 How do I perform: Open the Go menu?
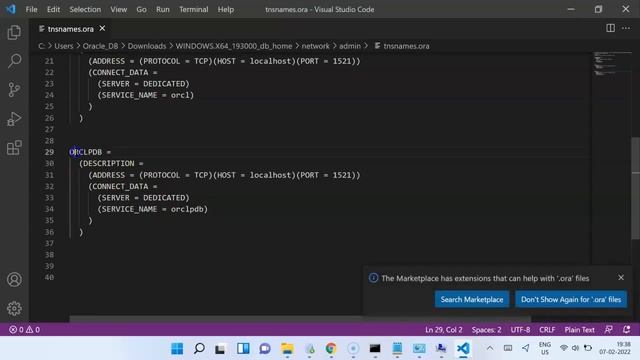141,9
